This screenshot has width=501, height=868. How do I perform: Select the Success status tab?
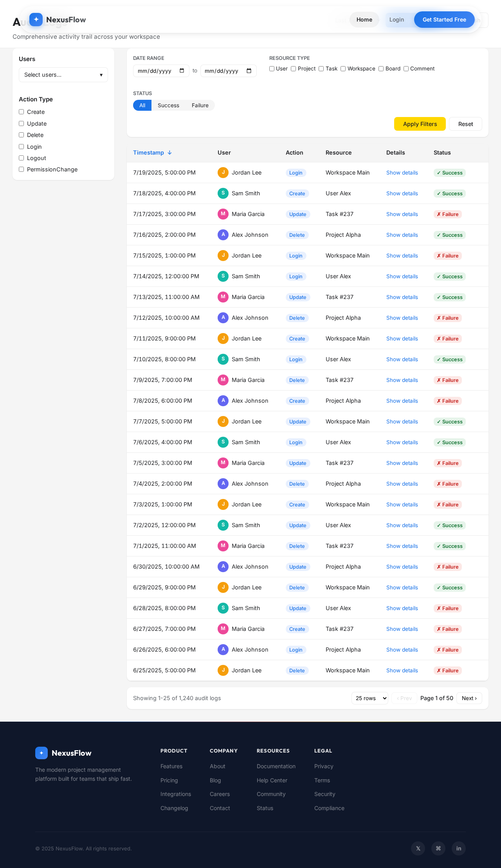tap(168, 105)
